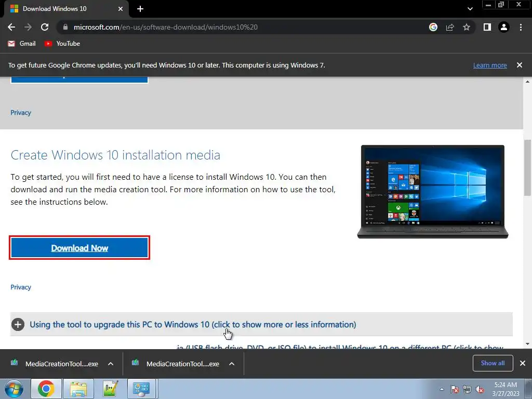Click the scrollbar up arrow
The width and height of the screenshot is (532, 399).
pos(528,82)
